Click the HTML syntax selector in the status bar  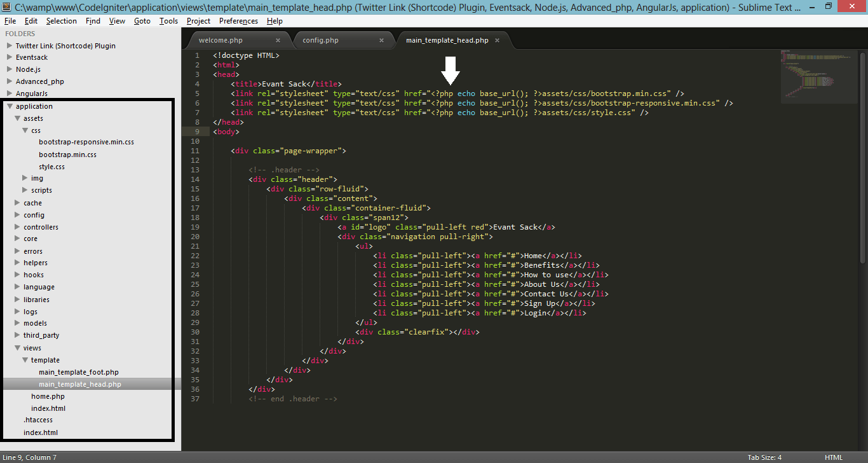click(833, 457)
